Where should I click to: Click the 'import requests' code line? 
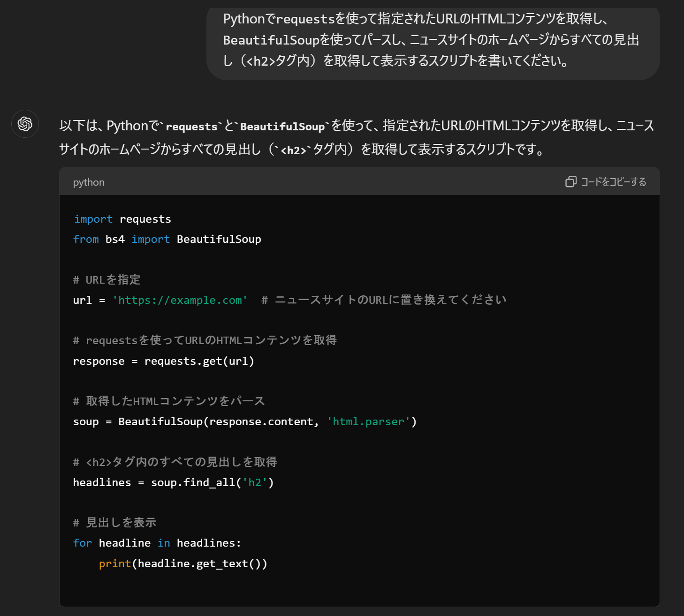pos(122,219)
